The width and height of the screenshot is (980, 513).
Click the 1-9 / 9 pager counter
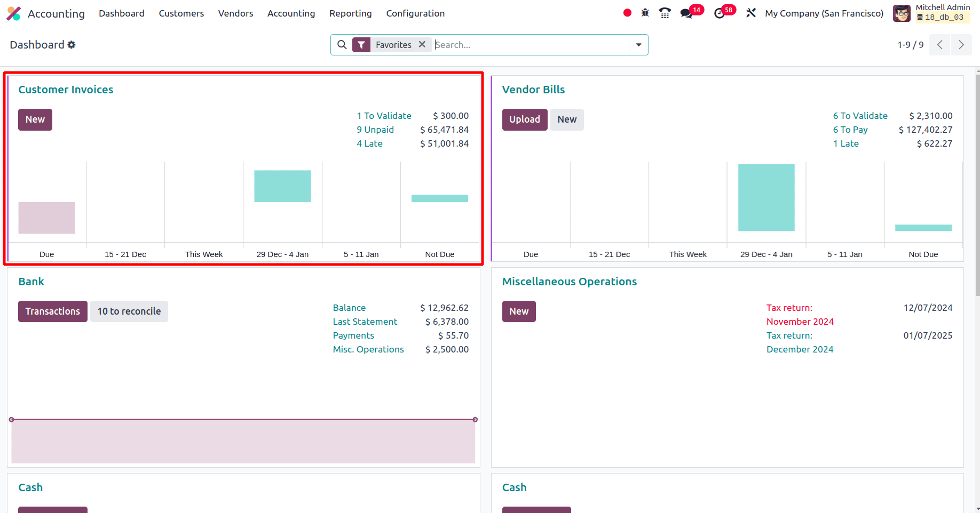pyautogui.click(x=911, y=45)
